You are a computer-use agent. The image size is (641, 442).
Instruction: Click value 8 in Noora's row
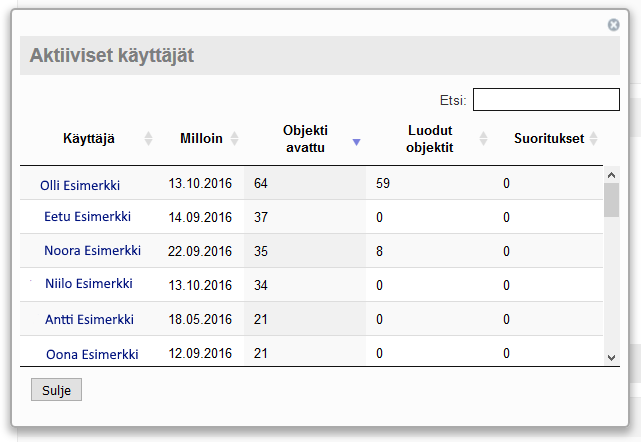379,251
